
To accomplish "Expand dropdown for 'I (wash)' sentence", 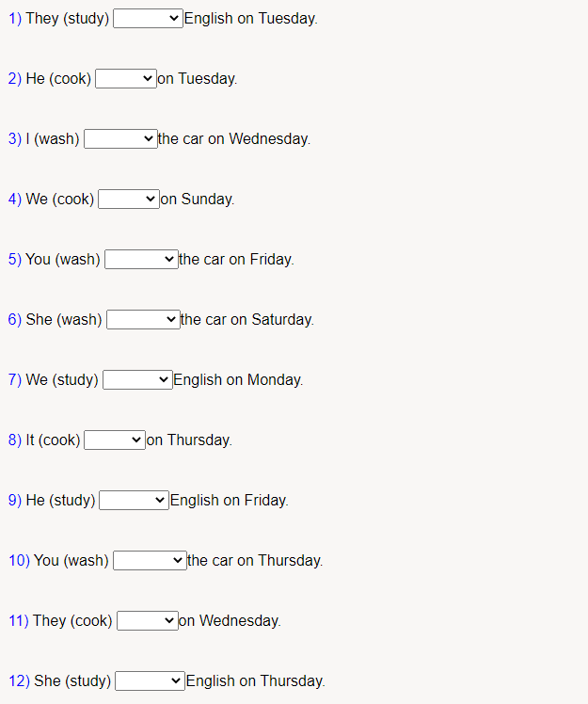I will pos(120,139).
